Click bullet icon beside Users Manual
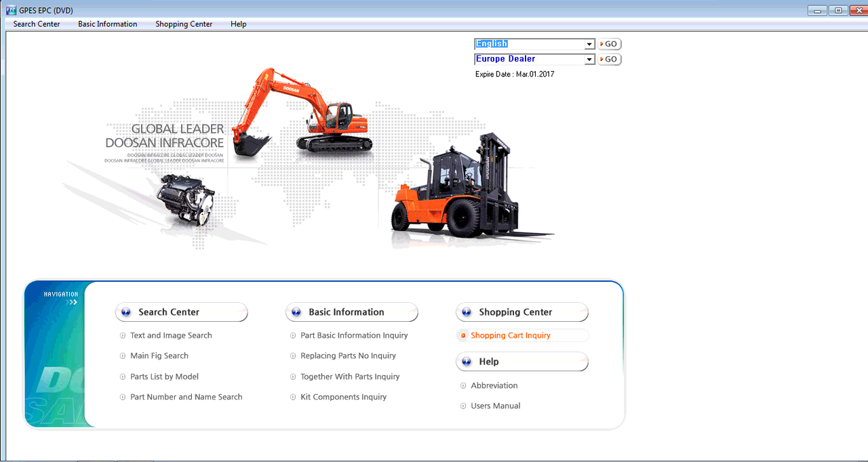868x462 pixels. coord(463,406)
